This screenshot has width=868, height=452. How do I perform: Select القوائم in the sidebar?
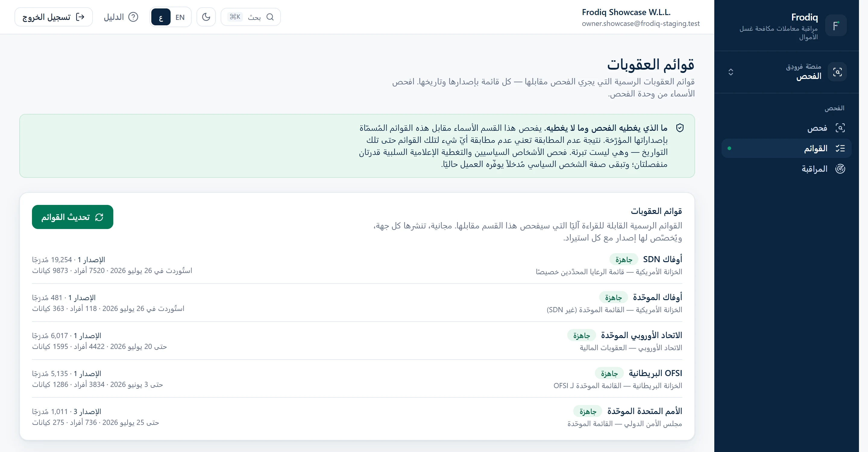(x=786, y=148)
